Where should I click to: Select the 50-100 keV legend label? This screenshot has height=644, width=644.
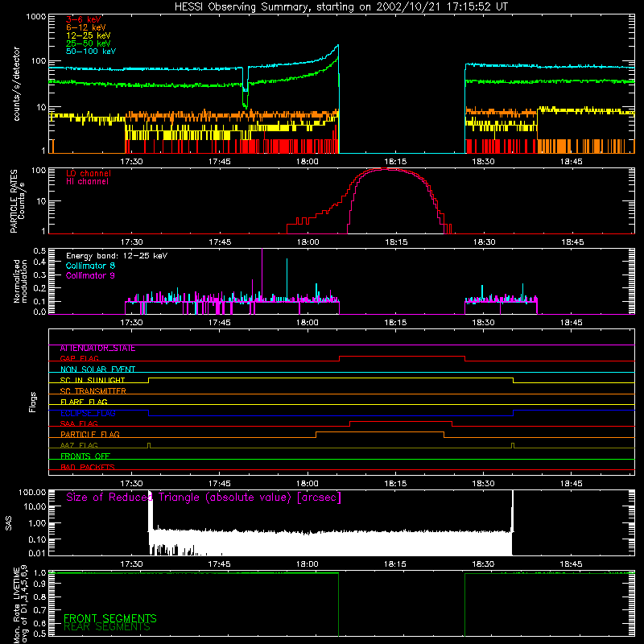[x=91, y=52]
